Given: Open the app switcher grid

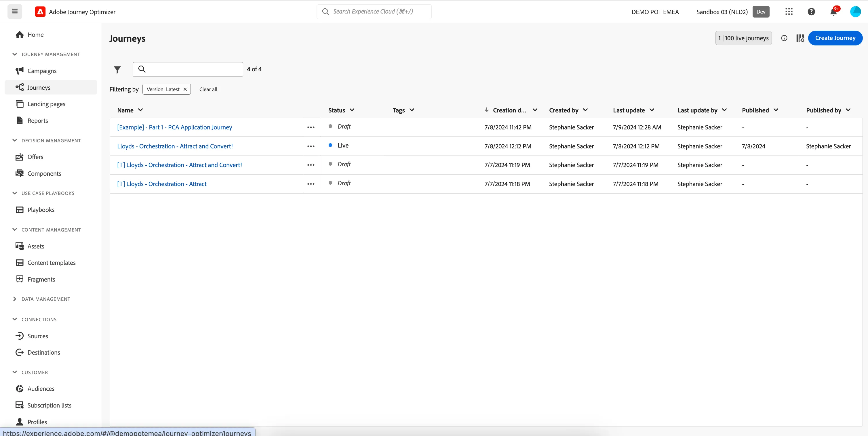Looking at the screenshot, I should [789, 12].
